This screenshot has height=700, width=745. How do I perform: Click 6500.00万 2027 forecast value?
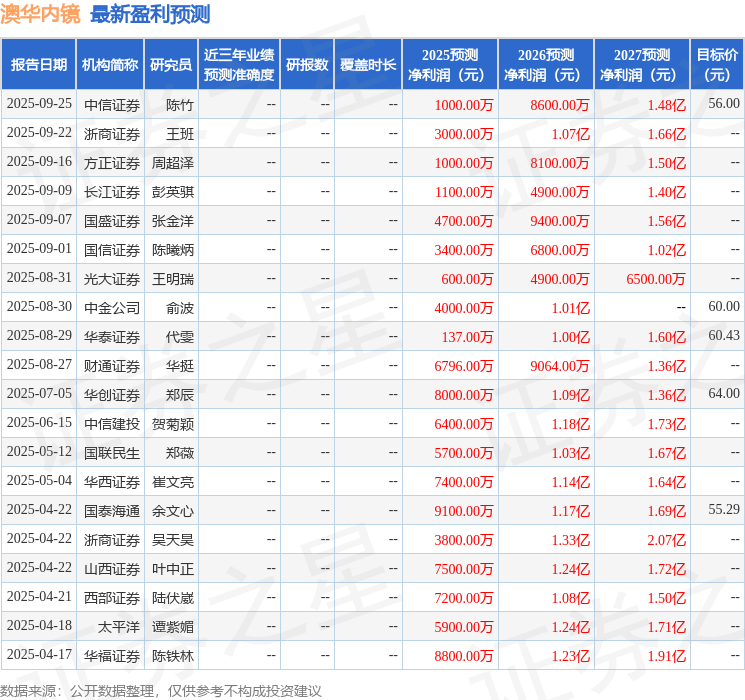tap(655, 279)
